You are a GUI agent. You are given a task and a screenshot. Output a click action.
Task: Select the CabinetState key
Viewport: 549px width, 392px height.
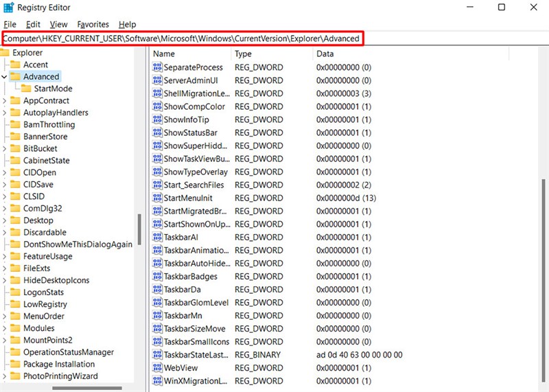(46, 161)
